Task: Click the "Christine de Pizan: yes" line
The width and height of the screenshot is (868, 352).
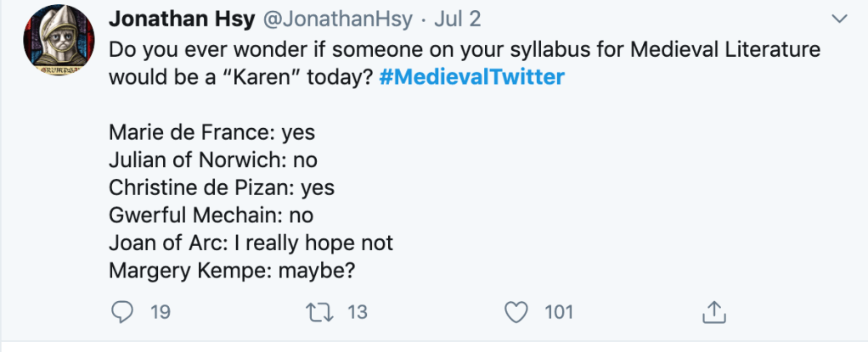Action: click(228, 187)
